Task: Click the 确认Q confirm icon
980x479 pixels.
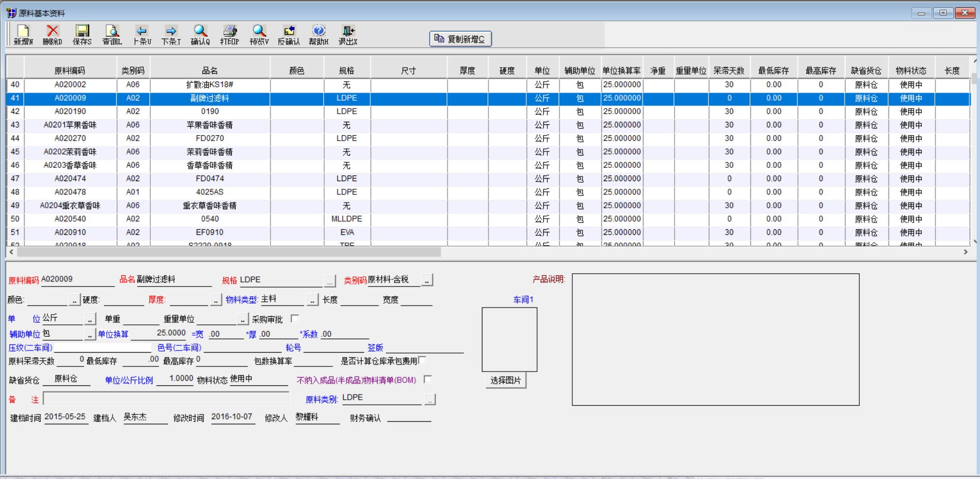Action: click(x=200, y=35)
